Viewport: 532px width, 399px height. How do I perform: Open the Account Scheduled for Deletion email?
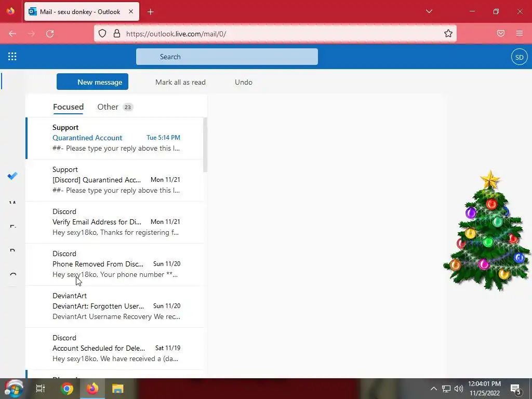pyautogui.click(x=115, y=349)
